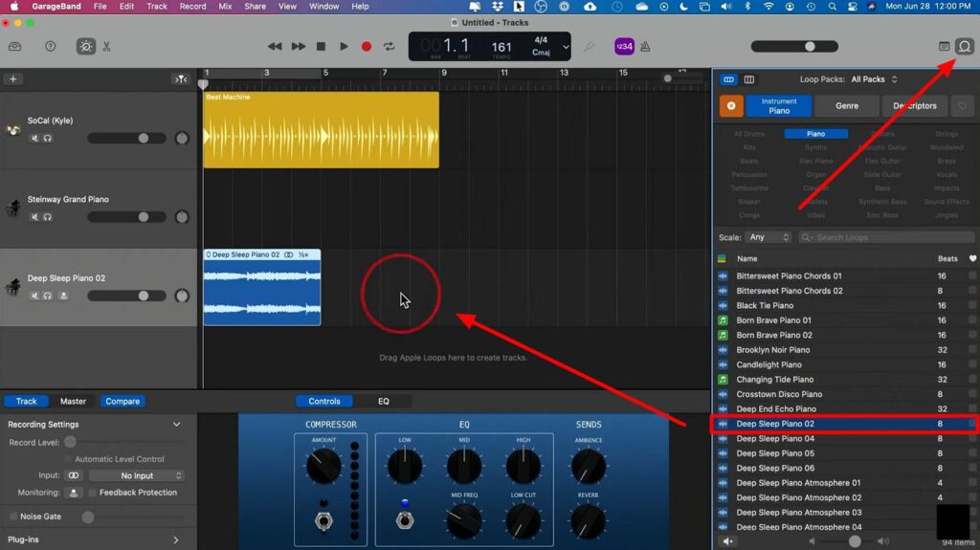This screenshot has height=550, width=980.
Task: Open the Loop Browser icon
Action: [964, 46]
